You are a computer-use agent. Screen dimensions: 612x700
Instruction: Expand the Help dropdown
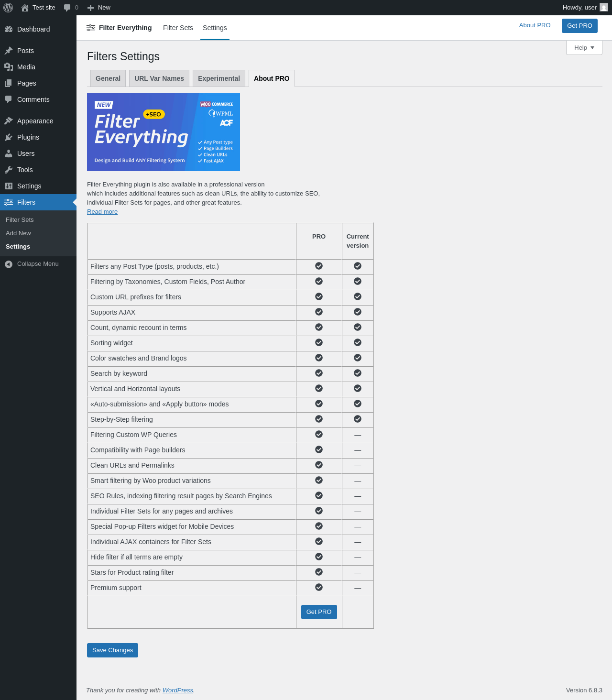pos(584,47)
